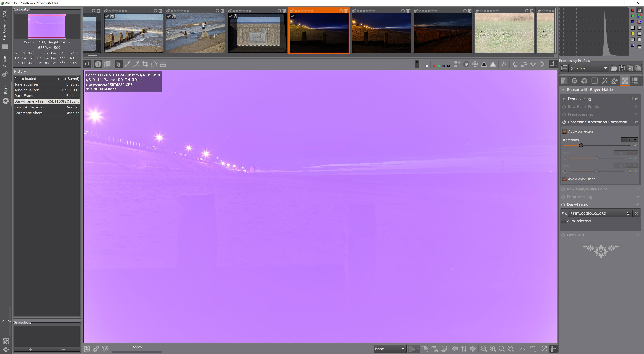Expand the Demosaicing section
Viewport: 644px width, 354px height.
pos(564,99)
